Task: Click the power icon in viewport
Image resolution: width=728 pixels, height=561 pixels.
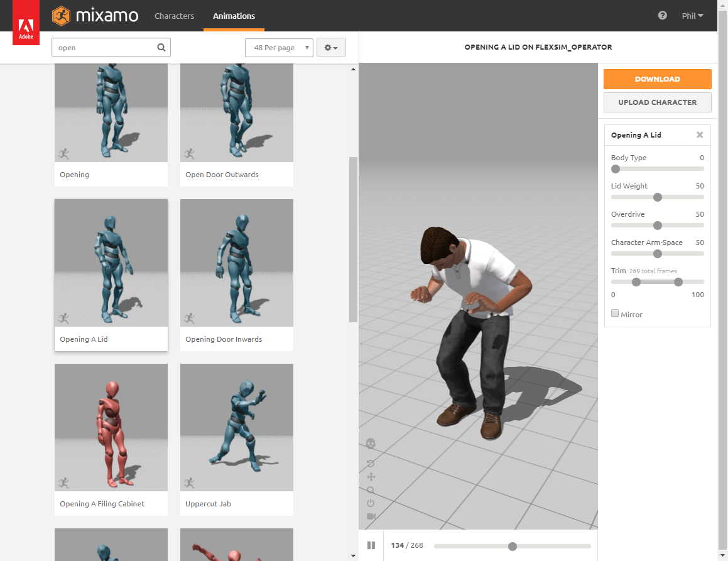Action: 371,503
